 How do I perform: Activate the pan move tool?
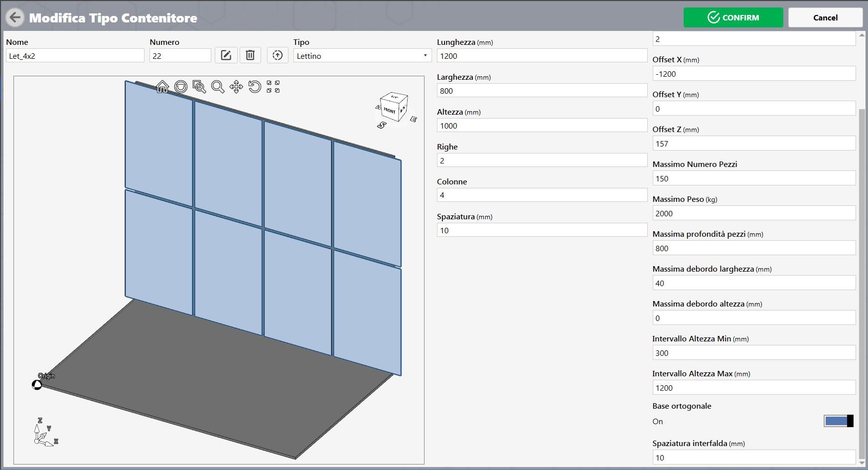point(236,87)
